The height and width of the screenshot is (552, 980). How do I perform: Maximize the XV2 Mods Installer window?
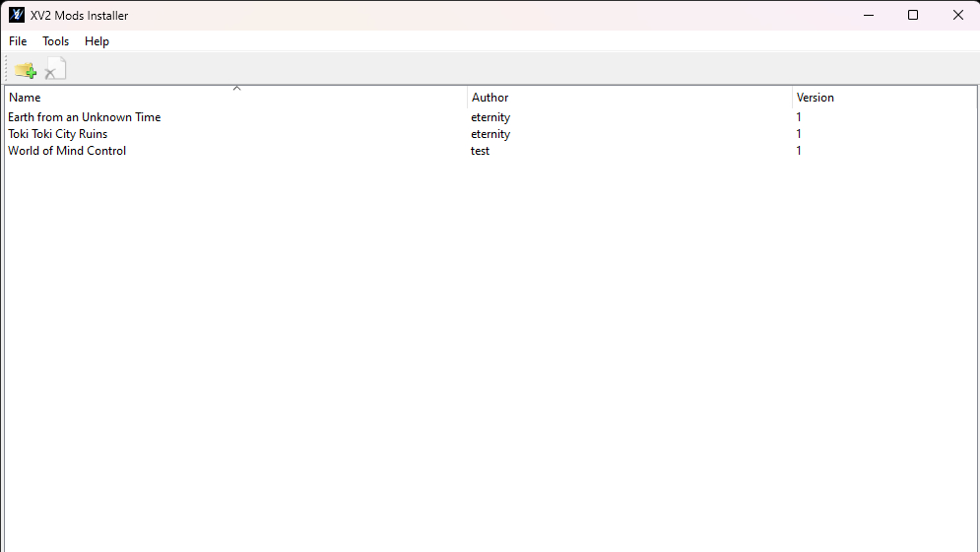[913, 15]
